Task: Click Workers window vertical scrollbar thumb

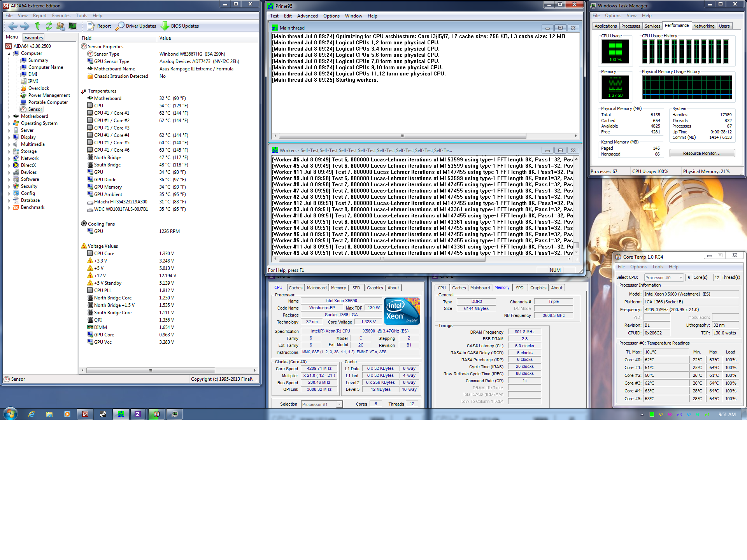Action: (576, 245)
